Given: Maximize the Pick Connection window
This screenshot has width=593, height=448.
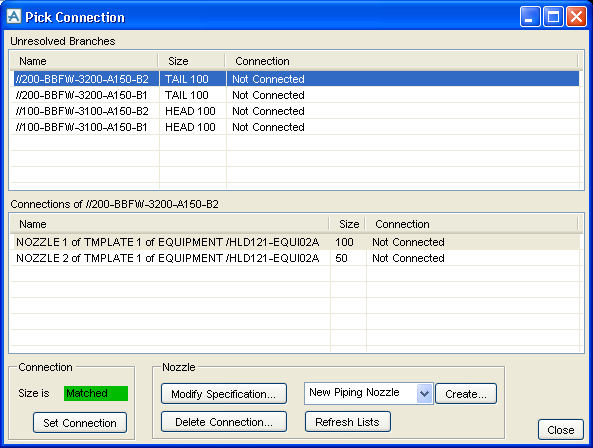Looking at the screenshot, I should (x=553, y=17).
